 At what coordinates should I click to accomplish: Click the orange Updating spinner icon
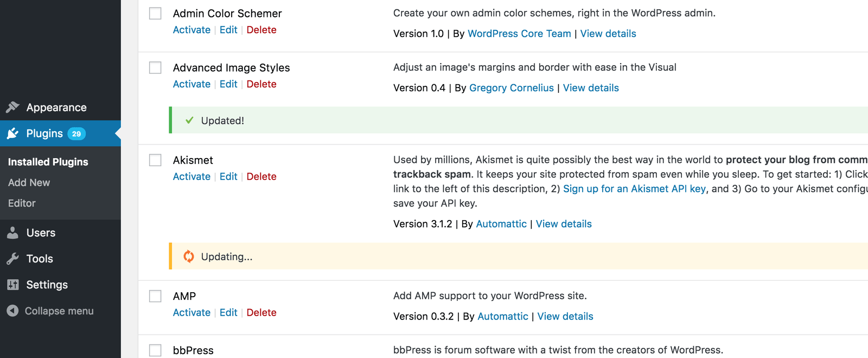[189, 256]
